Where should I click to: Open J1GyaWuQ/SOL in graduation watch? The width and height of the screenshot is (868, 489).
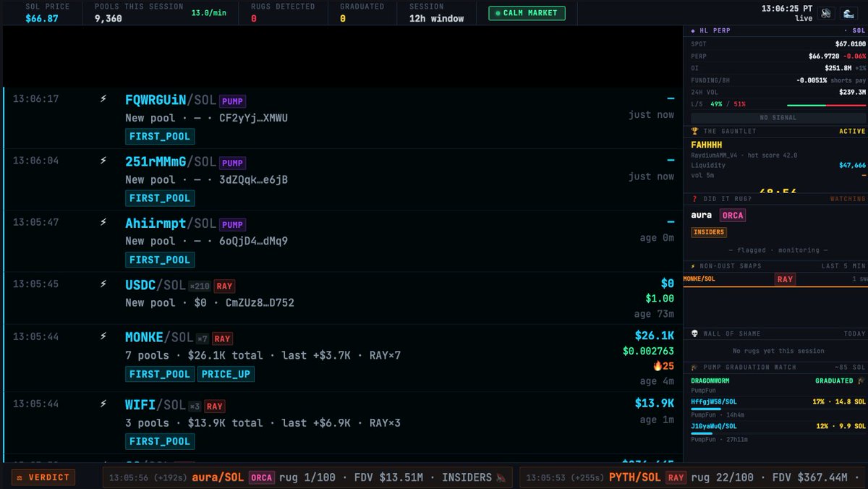click(714, 426)
